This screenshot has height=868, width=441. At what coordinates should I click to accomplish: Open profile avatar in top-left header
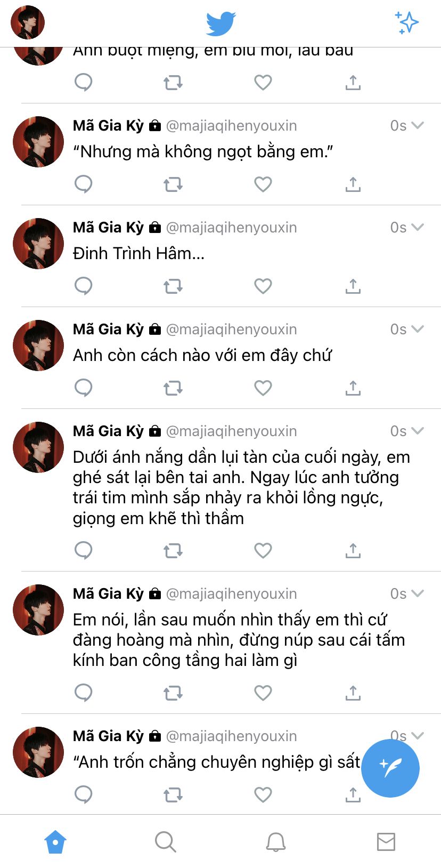coord(28,22)
